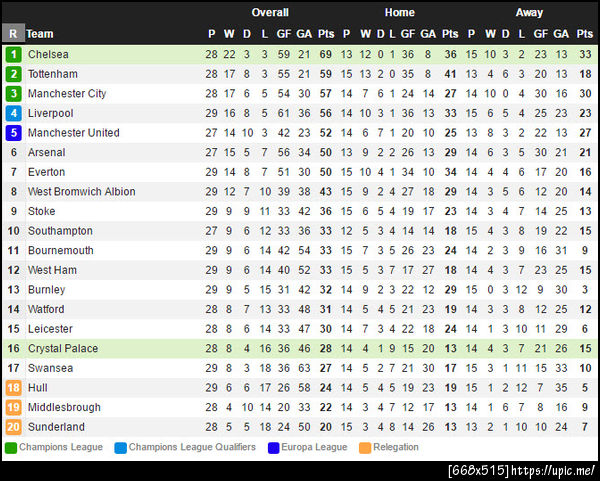Click Middlesbrough's orange rank 19 badge
The image size is (600, 481).
pyautogui.click(x=13, y=408)
